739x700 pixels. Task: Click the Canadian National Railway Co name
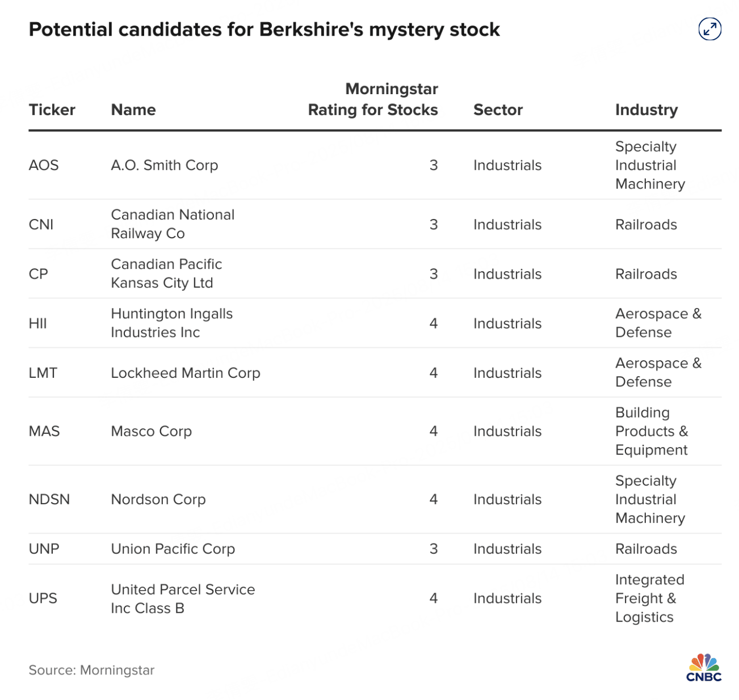click(x=173, y=224)
